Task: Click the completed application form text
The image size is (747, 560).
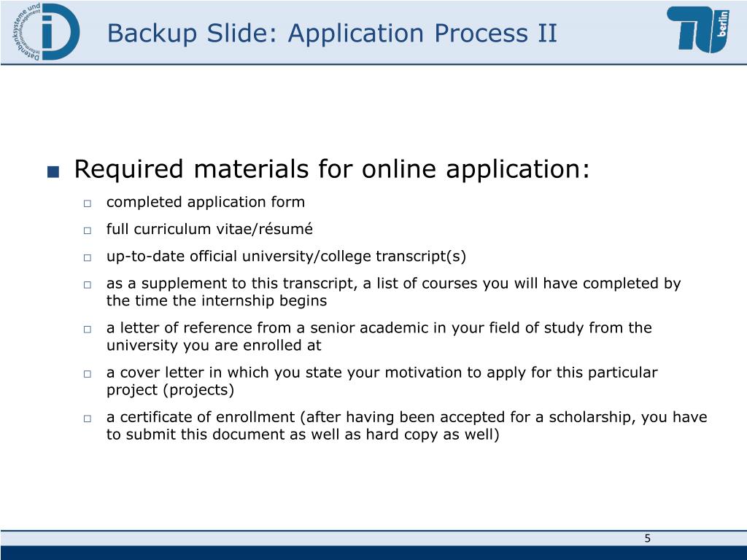Action: [206, 202]
